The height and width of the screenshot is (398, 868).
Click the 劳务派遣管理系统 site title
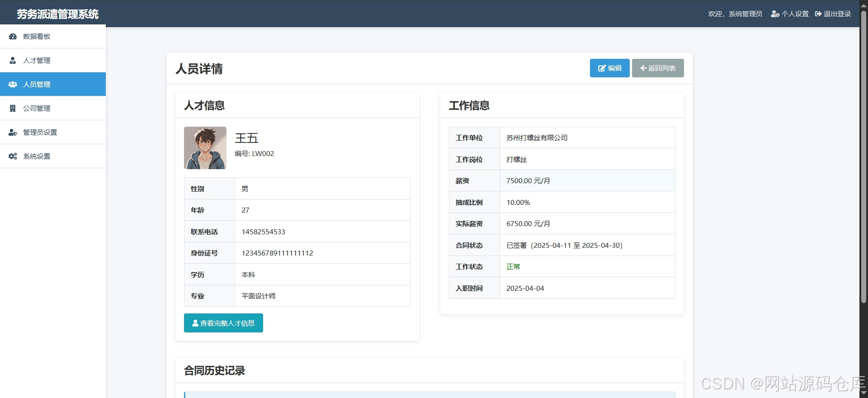point(58,14)
